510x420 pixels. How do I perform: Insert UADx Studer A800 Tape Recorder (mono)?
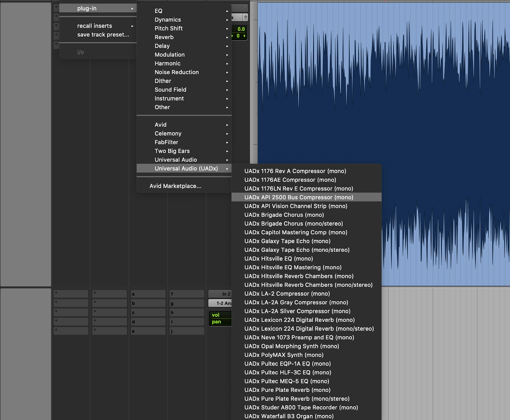tap(306, 408)
